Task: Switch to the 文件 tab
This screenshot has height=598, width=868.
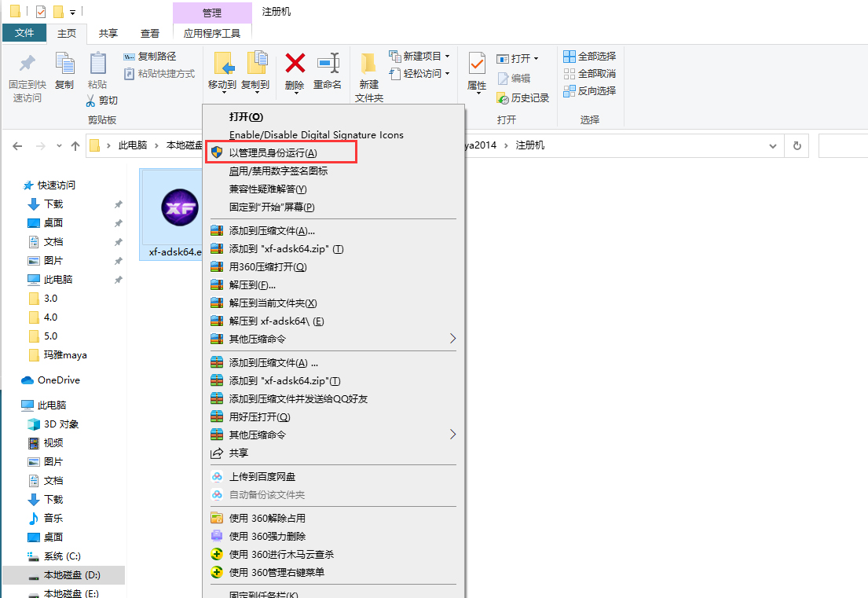Action: (24, 33)
